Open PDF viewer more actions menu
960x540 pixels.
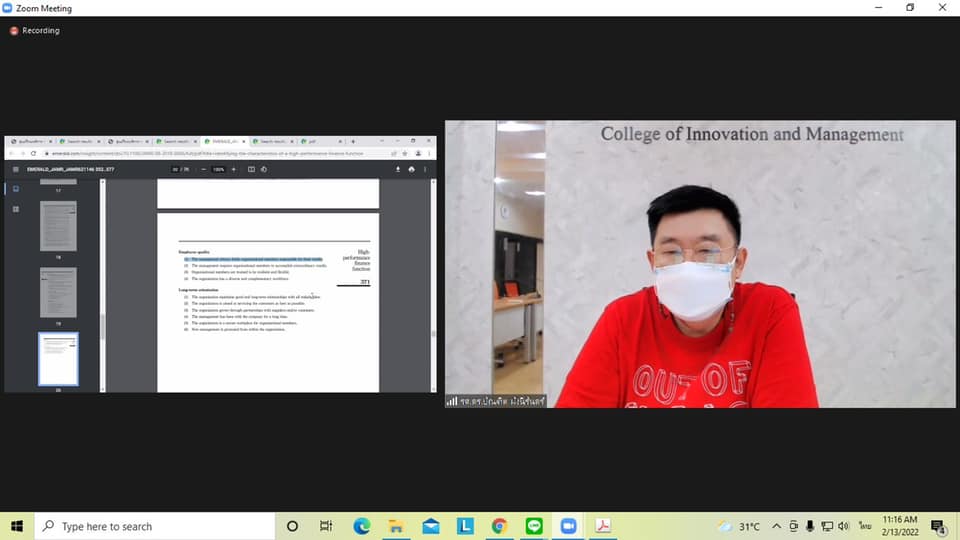pos(425,169)
